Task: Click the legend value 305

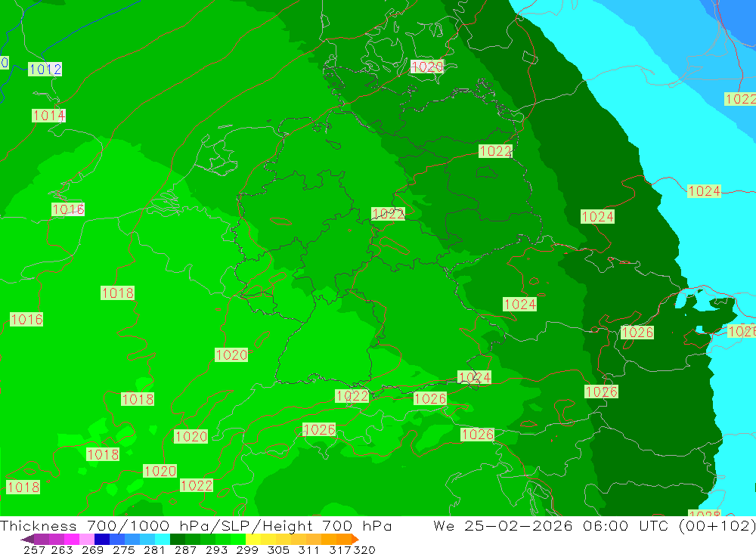Action: click(x=278, y=550)
